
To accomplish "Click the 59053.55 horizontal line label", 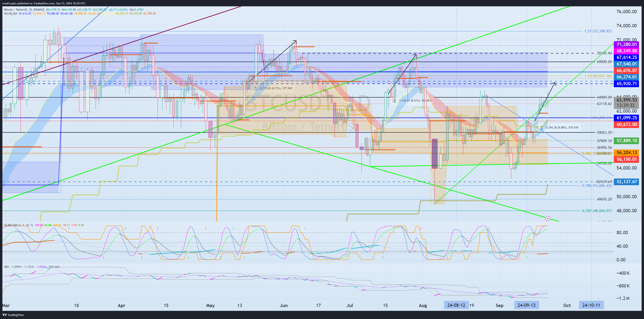I will [x=604, y=133].
